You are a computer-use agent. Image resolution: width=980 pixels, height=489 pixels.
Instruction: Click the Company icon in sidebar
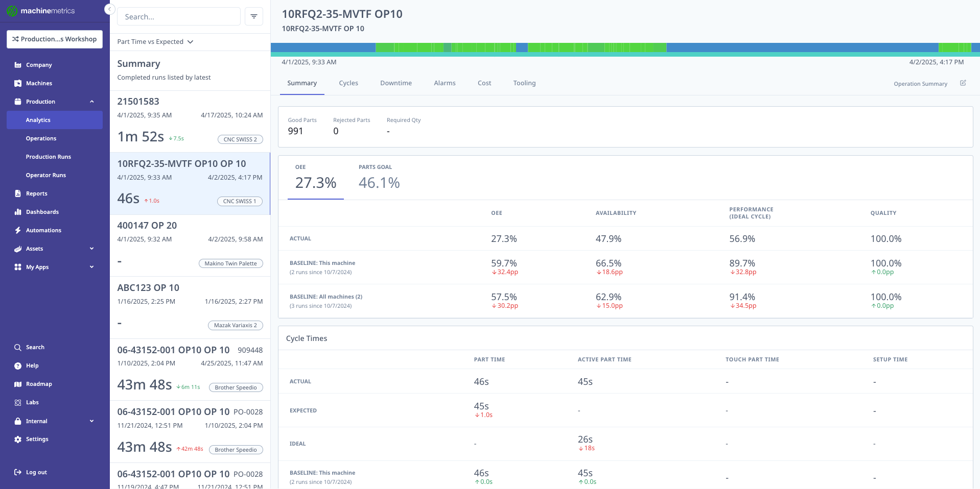pyautogui.click(x=18, y=65)
